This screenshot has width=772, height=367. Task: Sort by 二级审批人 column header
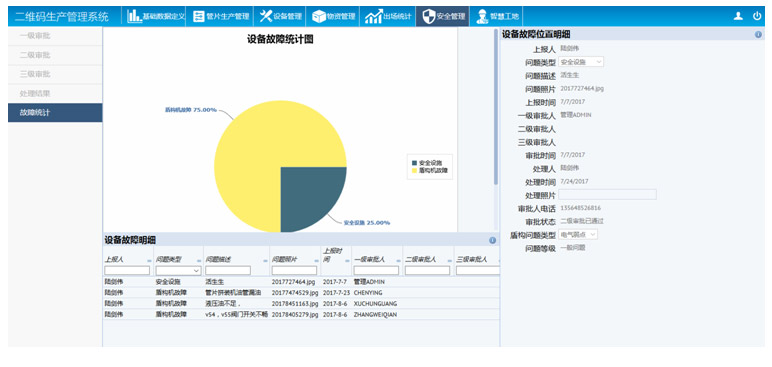point(420,260)
